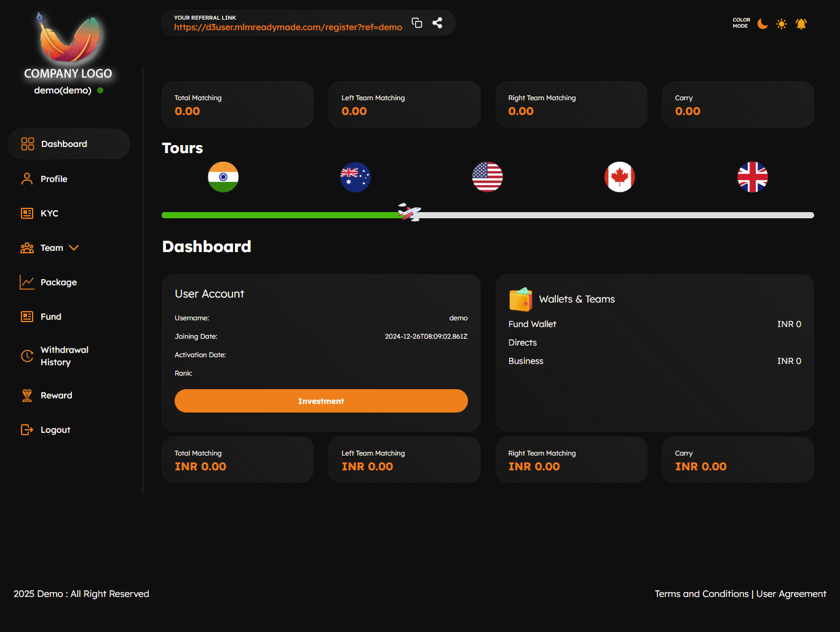Log out using the Logout item
This screenshot has height=632, width=840.
tap(55, 430)
